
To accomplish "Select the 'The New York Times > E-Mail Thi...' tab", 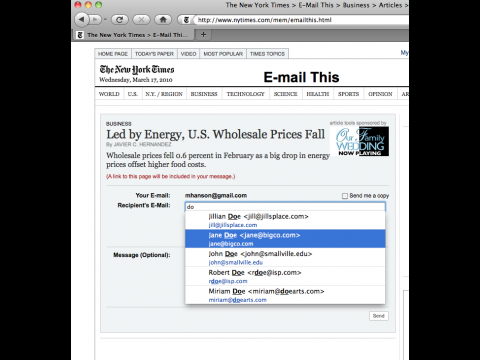I will click(x=133, y=35).
